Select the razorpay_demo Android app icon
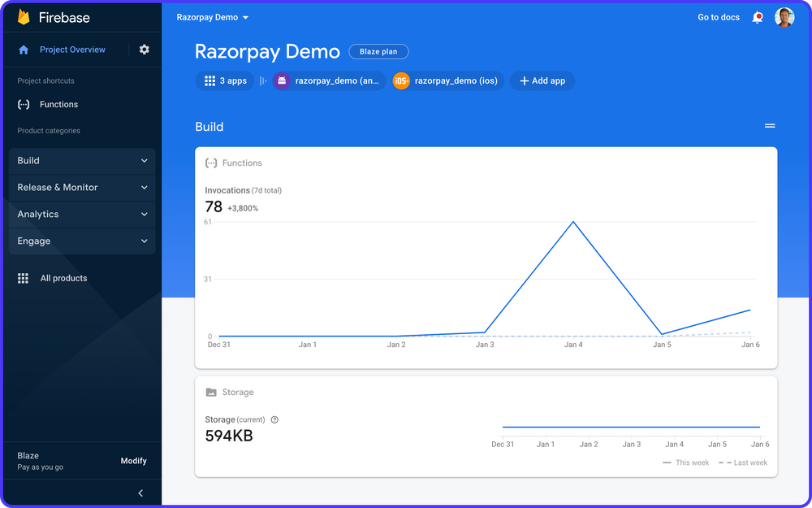Viewport: 812px width, 508px height. click(281, 80)
